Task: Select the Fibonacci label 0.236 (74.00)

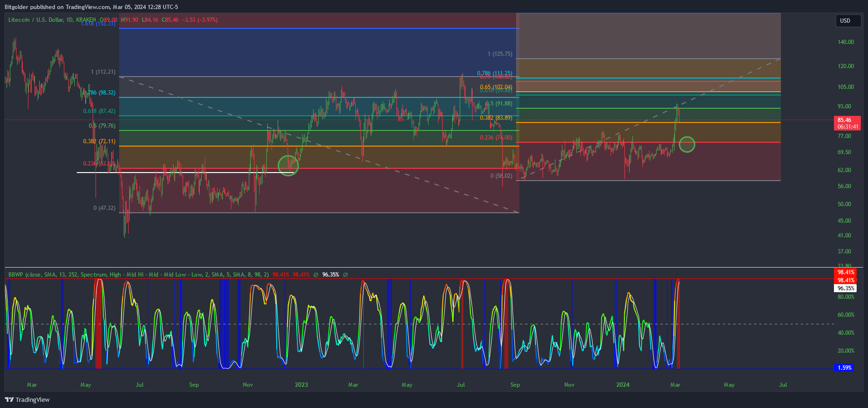Action: (496, 138)
